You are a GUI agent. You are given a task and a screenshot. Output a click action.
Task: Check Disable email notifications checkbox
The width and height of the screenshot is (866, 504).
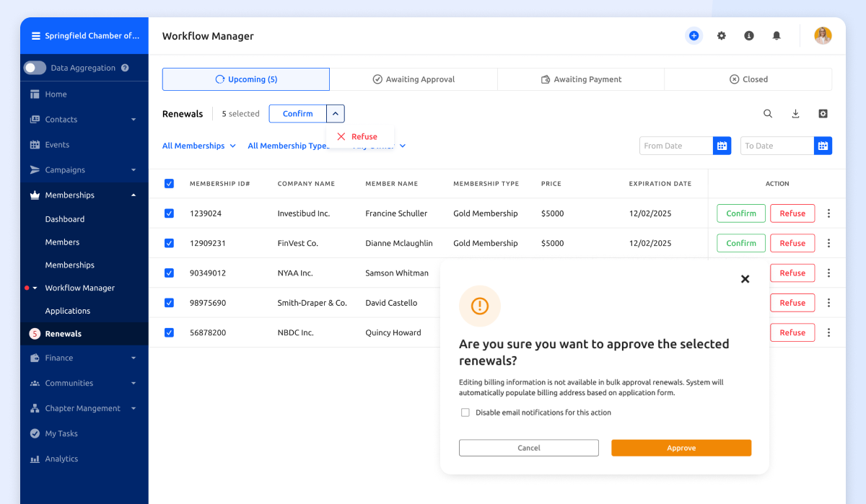pyautogui.click(x=465, y=412)
